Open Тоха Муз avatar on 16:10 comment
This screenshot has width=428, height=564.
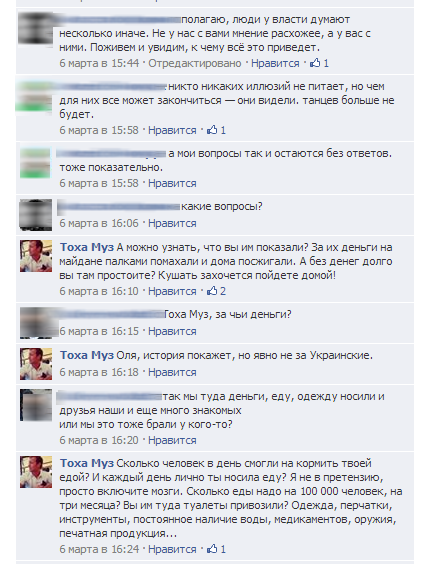pyautogui.click(x=36, y=256)
